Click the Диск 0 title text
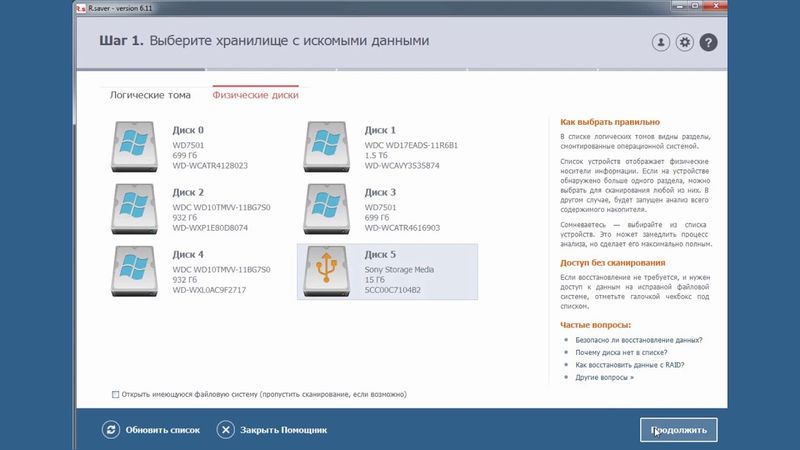Screen dimensions: 800x450 188,130
